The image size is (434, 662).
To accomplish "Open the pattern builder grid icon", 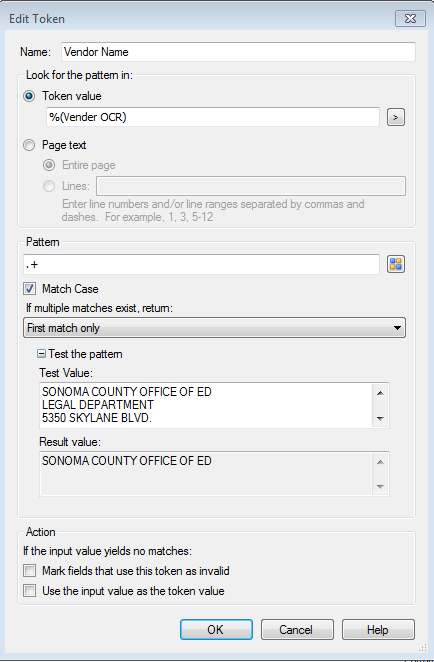I will coord(396,264).
